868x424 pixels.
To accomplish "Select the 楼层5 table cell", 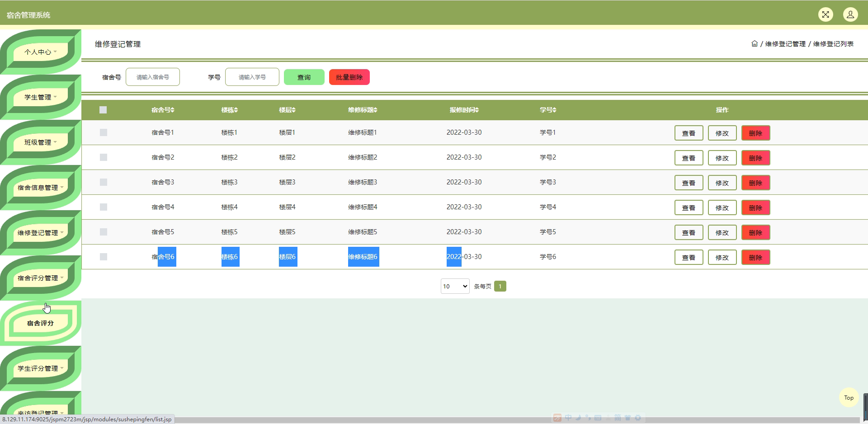I will [287, 232].
